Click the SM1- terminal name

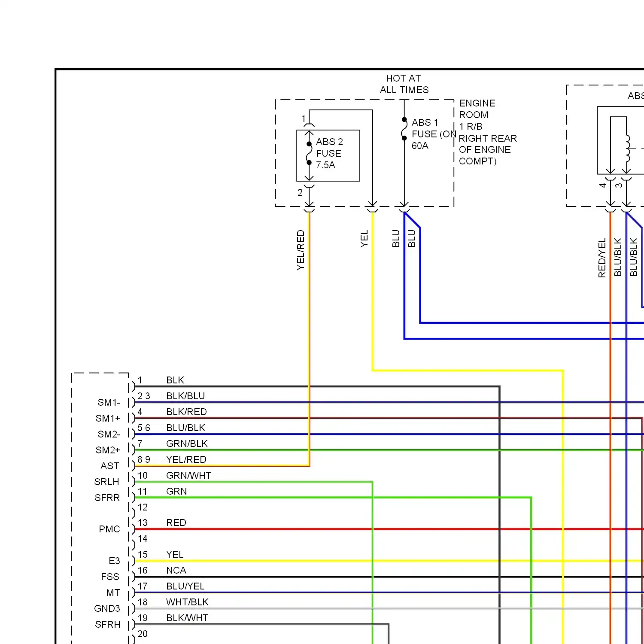(109, 402)
